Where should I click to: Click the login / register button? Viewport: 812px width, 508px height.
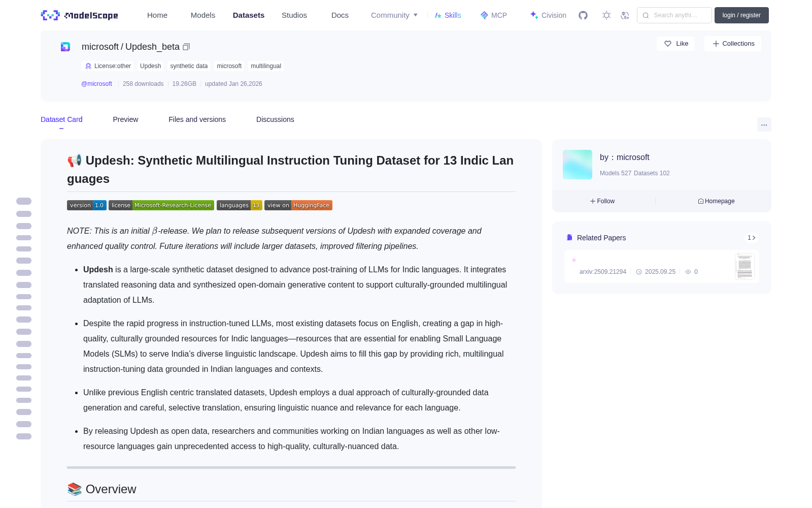tap(741, 15)
